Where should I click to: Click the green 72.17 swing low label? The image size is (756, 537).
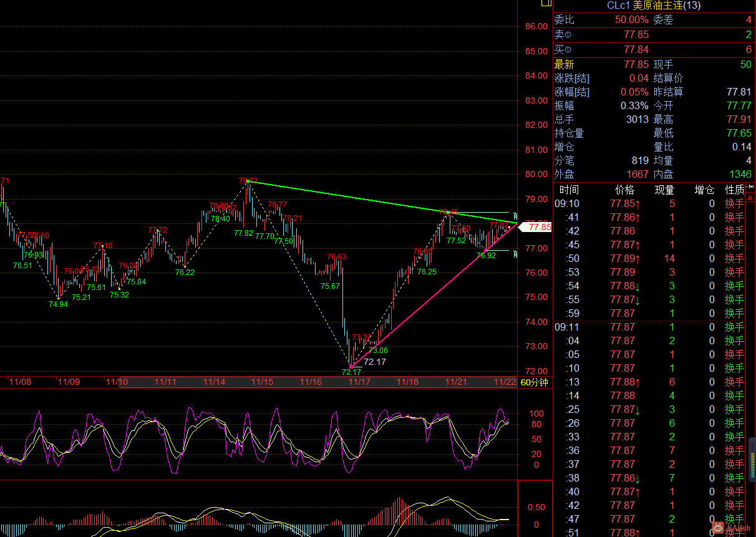(x=351, y=372)
